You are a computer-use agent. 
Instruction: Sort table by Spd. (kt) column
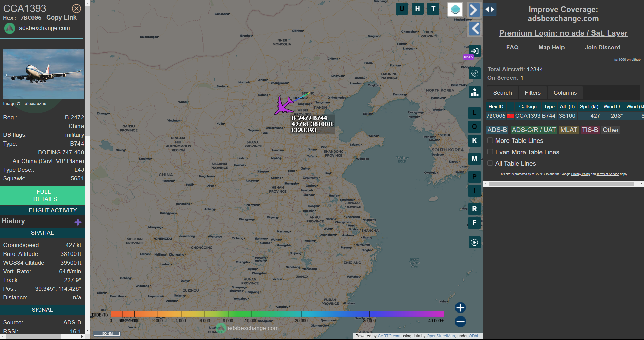click(x=589, y=107)
